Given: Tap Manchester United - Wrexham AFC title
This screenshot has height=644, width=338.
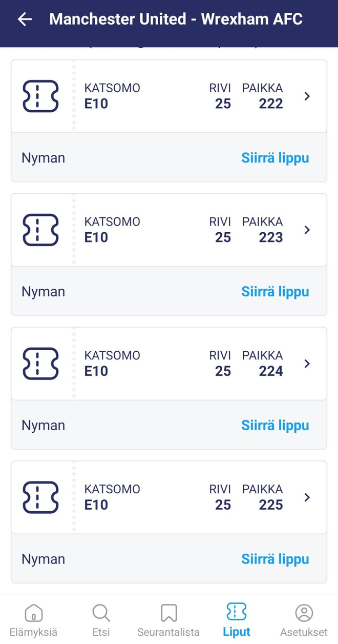Looking at the screenshot, I should 176,19.
